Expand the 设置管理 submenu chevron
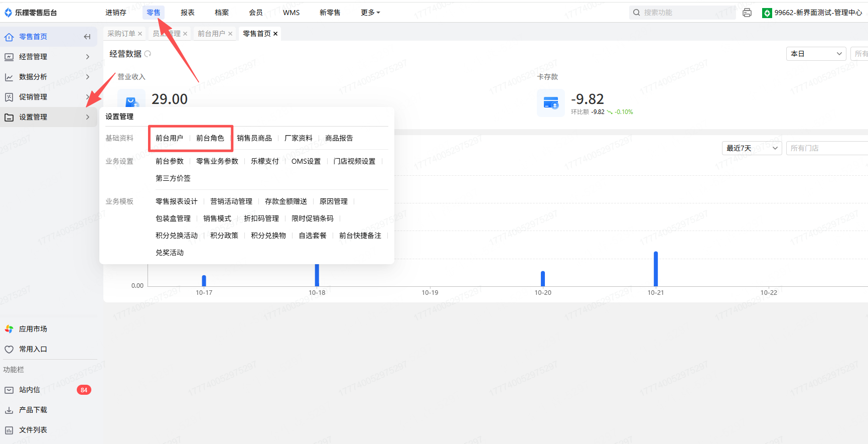868x444 pixels. 88,117
